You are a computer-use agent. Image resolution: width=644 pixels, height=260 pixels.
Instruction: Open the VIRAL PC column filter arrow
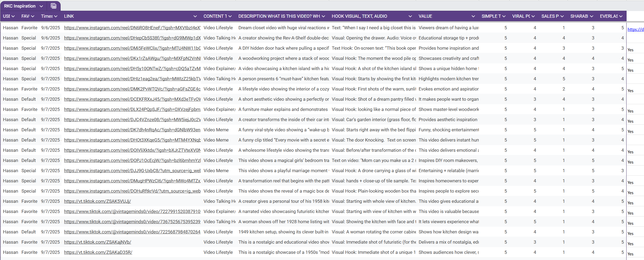pos(533,16)
